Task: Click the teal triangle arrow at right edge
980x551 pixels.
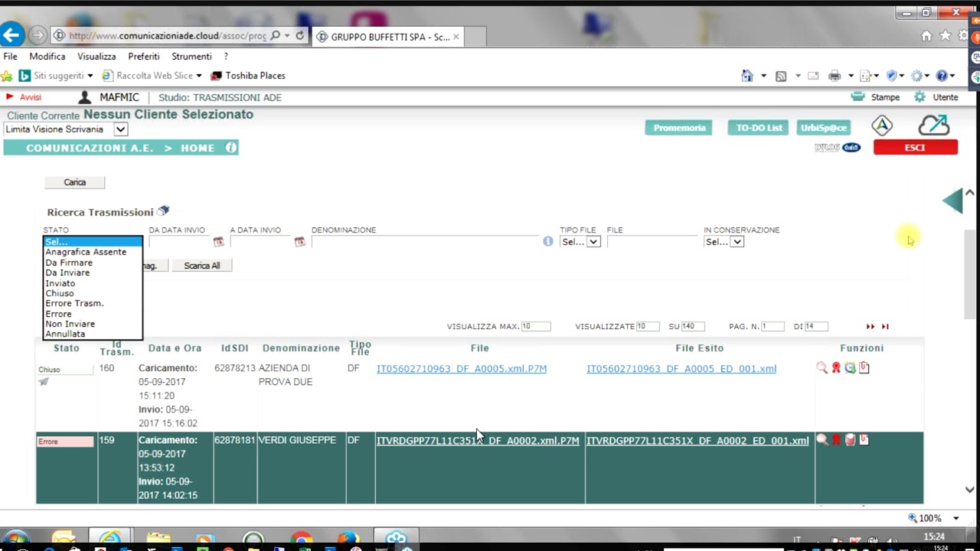Action: point(952,201)
